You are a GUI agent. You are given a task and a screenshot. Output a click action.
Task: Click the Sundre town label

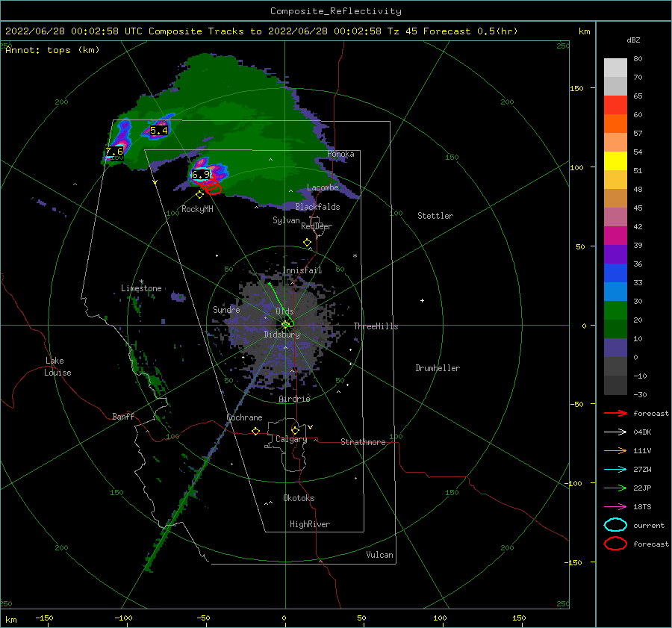pyautogui.click(x=226, y=309)
